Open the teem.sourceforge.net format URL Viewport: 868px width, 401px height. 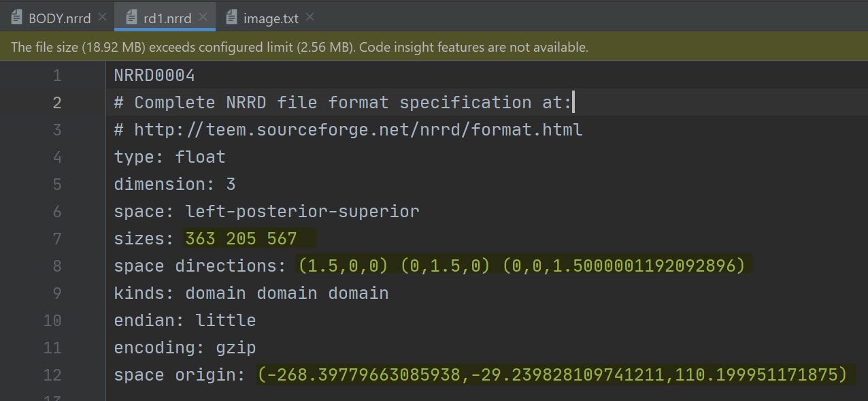358,130
